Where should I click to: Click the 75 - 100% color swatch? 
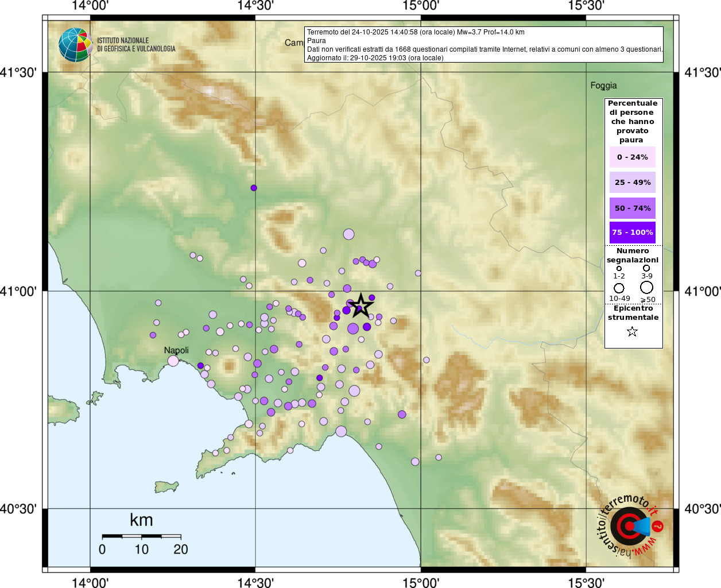[633, 232]
